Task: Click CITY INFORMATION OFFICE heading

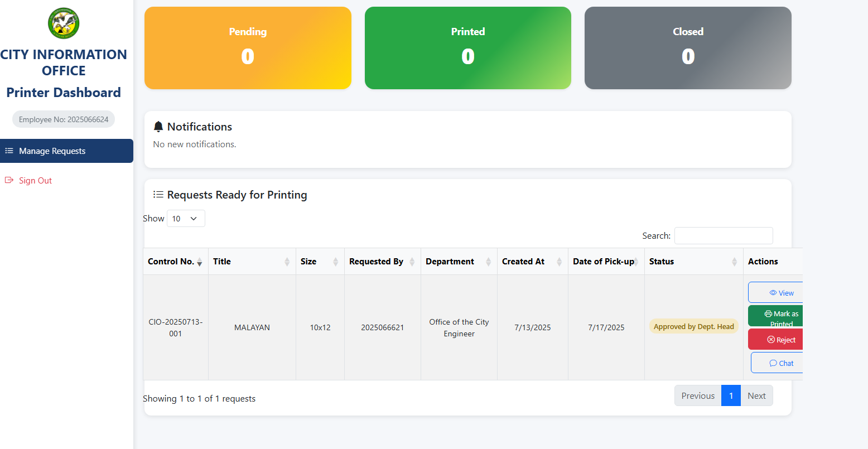Action: point(64,62)
